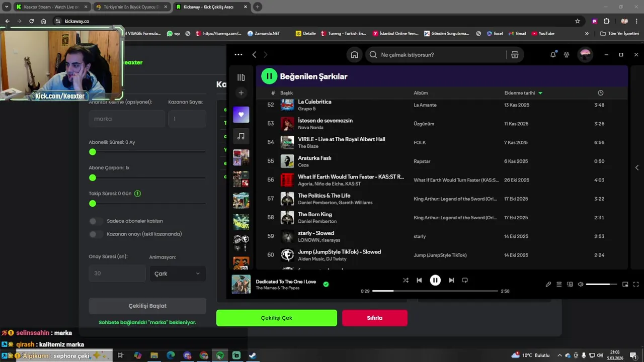
Task: Open album King Arthur for The Born King
Action: 455,218
